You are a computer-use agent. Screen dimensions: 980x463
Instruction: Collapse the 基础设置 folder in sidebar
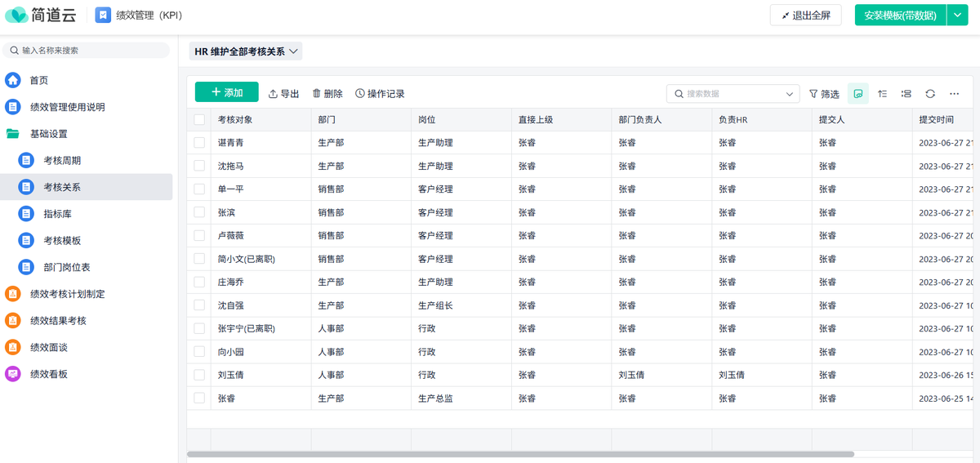click(x=48, y=134)
